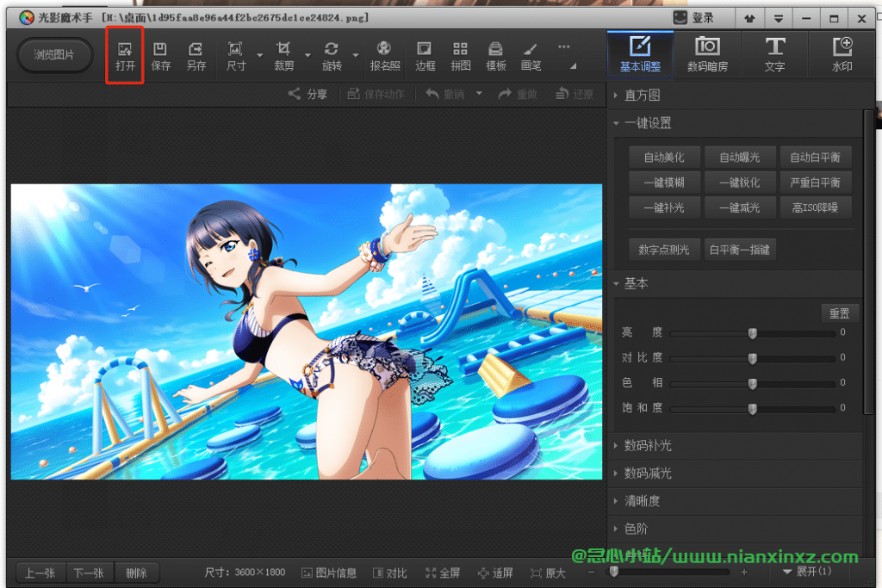Open the 旋转 dropdown arrow
Image resolution: width=882 pixels, height=588 pixels.
click(356, 55)
